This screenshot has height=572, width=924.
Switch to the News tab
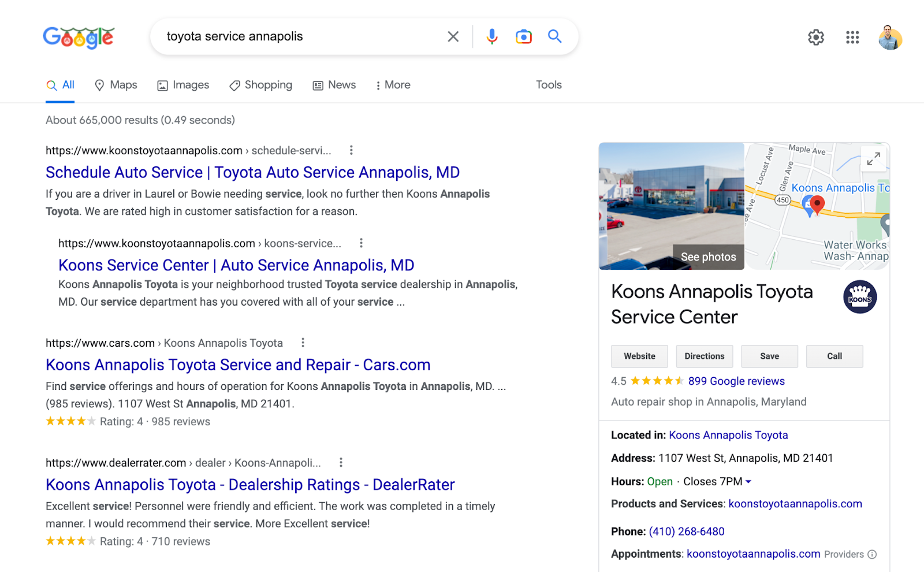point(334,85)
